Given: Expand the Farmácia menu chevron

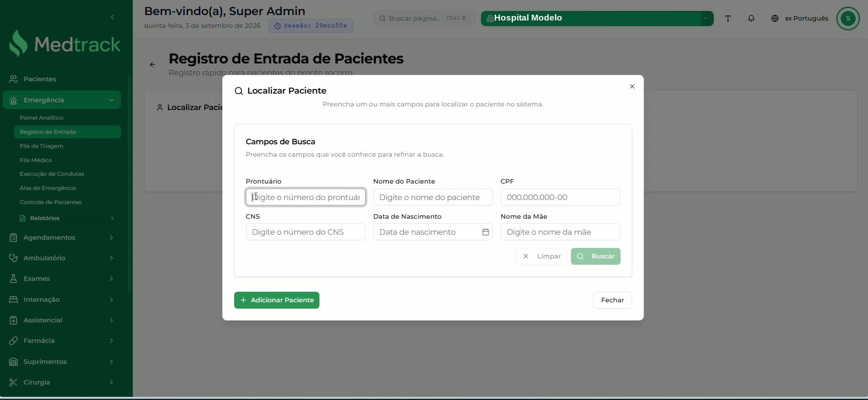Looking at the screenshot, I should point(111,341).
